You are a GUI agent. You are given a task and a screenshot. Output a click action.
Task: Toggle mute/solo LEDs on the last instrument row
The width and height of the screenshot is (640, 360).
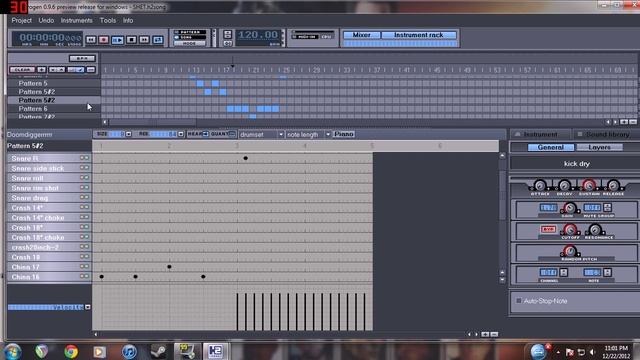point(84,276)
